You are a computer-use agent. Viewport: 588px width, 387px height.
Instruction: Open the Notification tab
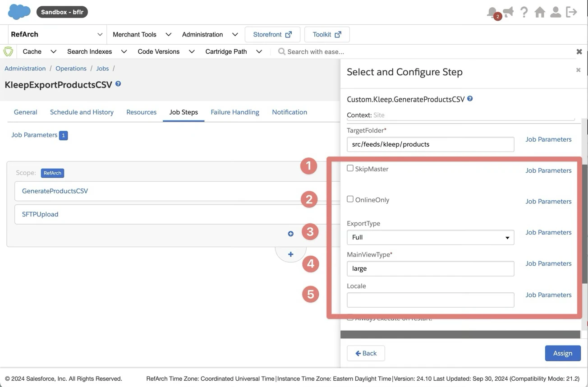tap(289, 112)
